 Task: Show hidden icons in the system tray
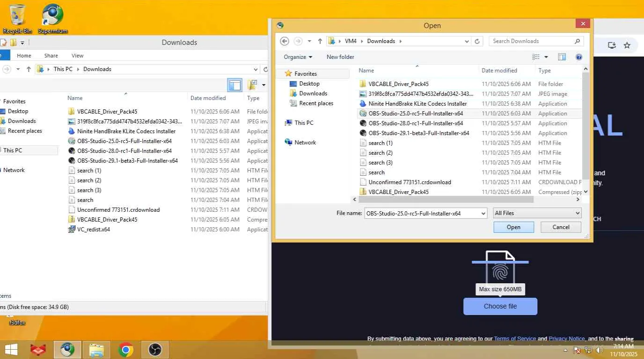pyautogui.click(x=566, y=350)
